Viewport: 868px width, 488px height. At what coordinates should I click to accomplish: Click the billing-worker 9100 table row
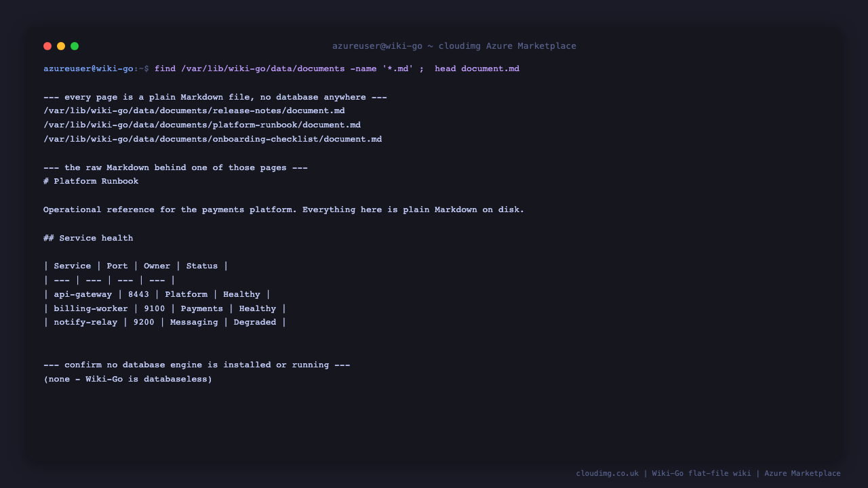[165, 309]
